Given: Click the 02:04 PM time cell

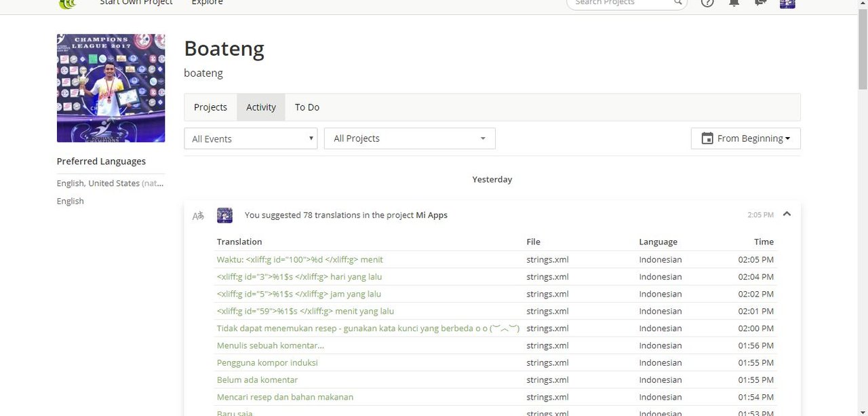Looking at the screenshot, I should (756, 277).
